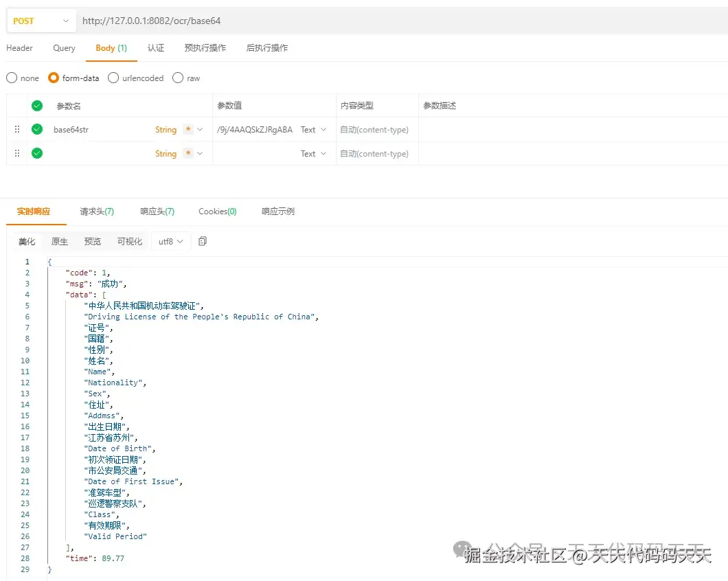Screen dimensions: 728x581
Task: Toggle the enable-all checkmark in the parameter header row
Action: click(36, 105)
